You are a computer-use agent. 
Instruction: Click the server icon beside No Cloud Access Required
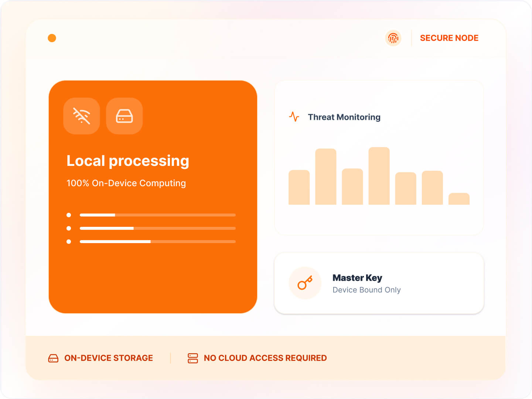(192, 358)
